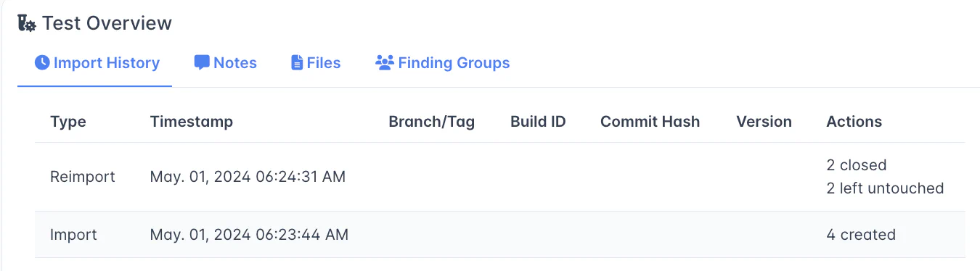Click the Branch/Tag column header
Screen dimensions: 980x271
click(x=432, y=122)
